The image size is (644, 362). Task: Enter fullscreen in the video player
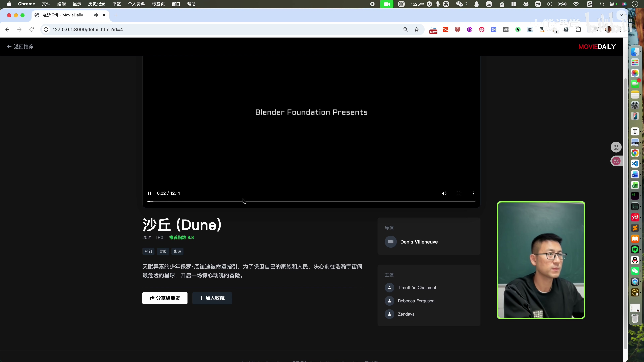pyautogui.click(x=459, y=193)
